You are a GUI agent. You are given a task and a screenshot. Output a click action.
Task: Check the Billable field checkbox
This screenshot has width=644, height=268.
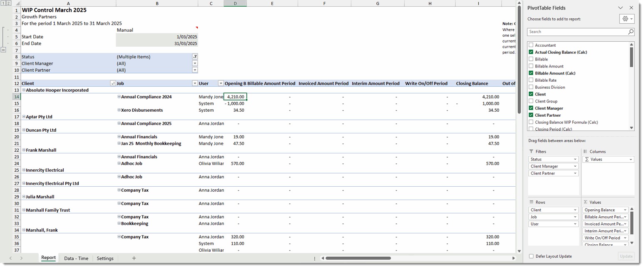click(531, 59)
